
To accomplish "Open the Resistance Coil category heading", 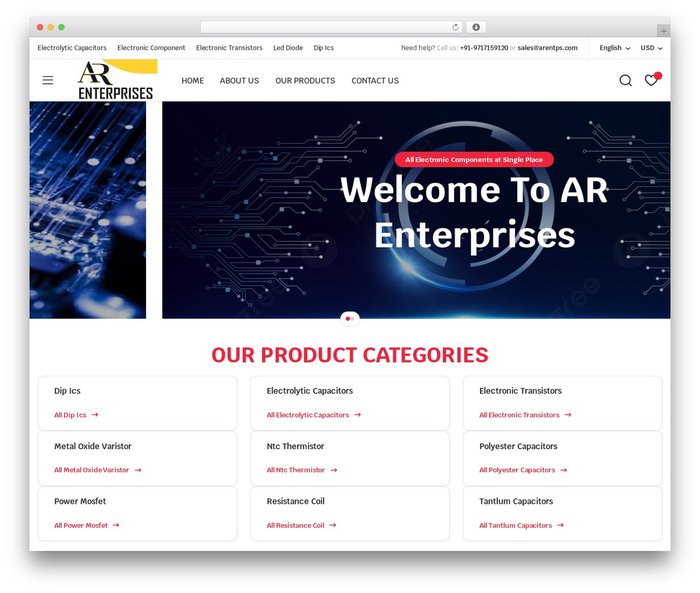I will tap(295, 502).
